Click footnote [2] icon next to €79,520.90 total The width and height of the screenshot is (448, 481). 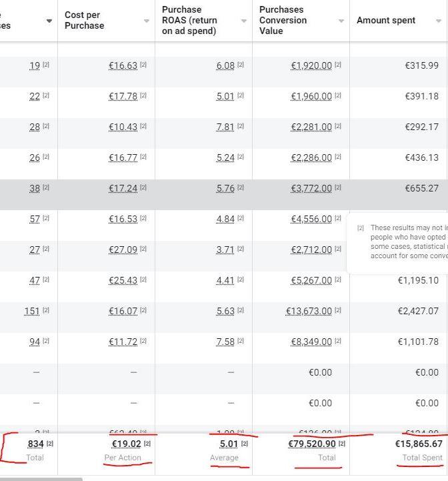[342, 443]
